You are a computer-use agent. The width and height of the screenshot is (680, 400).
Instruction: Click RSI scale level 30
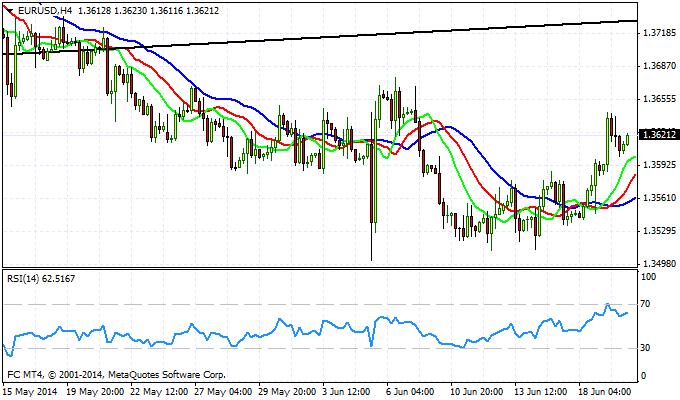(x=646, y=348)
